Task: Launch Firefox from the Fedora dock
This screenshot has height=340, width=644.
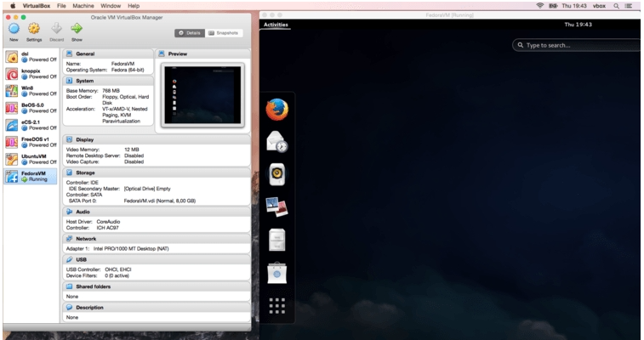Action: [276, 110]
